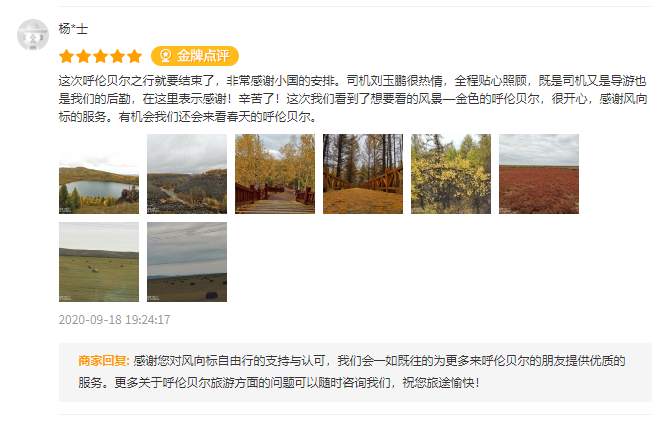This screenshot has width=666, height=422.
Task: Open the dusk grassland with power lines photo
Action: tap(187, 262)
